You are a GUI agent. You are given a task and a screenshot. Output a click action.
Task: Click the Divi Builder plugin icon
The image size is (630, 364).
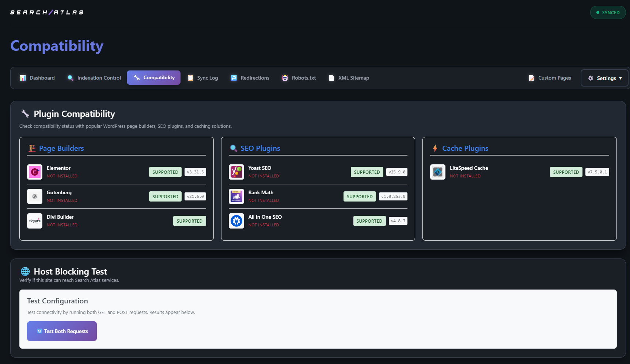coord(35,221)
